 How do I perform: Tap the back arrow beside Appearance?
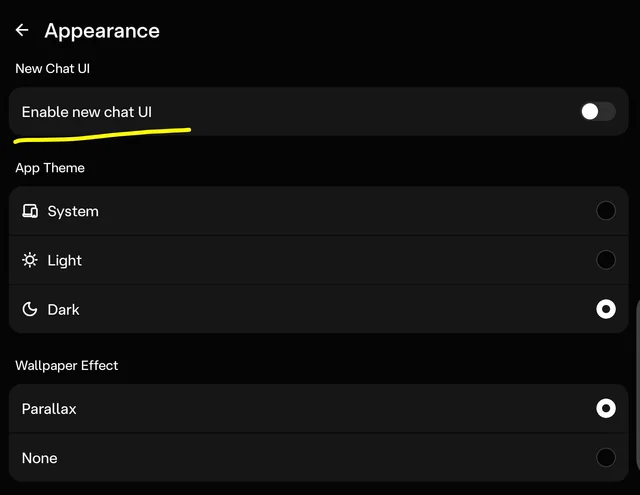click(22, 30)
